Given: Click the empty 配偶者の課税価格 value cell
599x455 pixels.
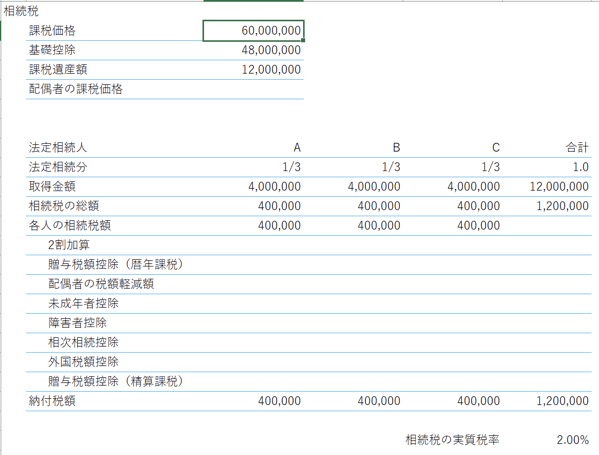Looking at the screenshot, I should click(253, 89).
